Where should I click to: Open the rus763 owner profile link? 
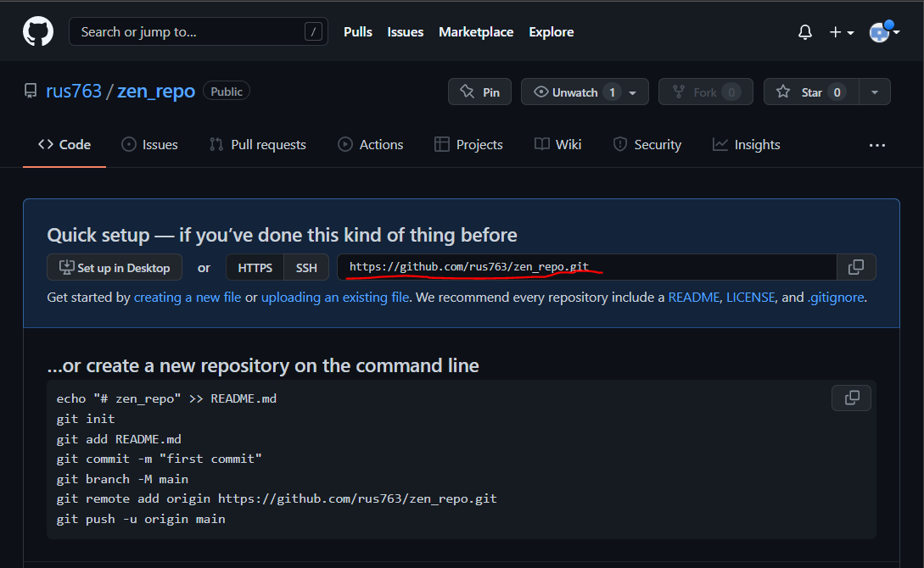tap(74, 92)
